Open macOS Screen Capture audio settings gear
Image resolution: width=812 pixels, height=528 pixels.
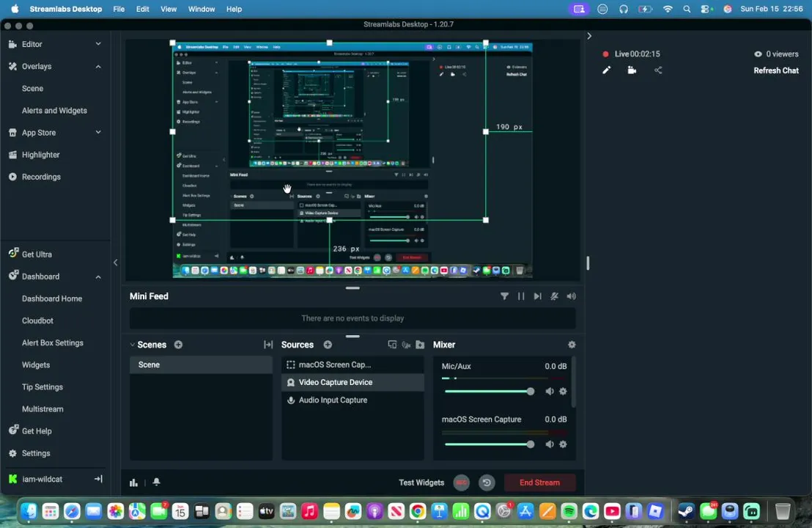click(563, 444)
